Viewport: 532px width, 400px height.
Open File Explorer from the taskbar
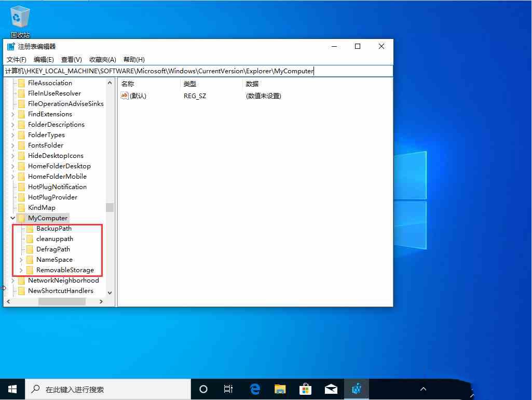click(x=280, y=389)
